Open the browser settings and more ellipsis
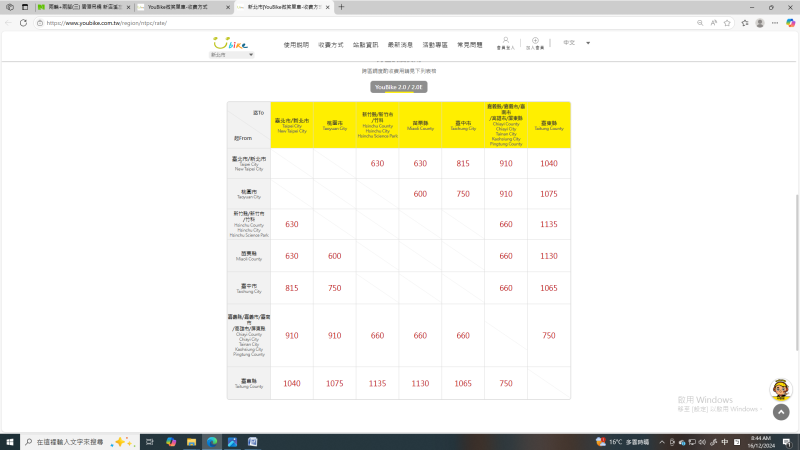This screenshot has width=800, height=450. coord(775,23)
